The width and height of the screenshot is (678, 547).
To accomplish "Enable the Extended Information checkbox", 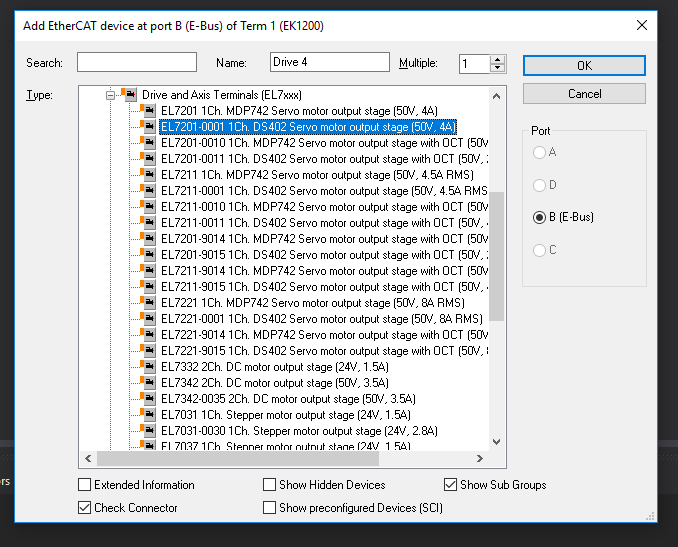I will pos(84,485).
